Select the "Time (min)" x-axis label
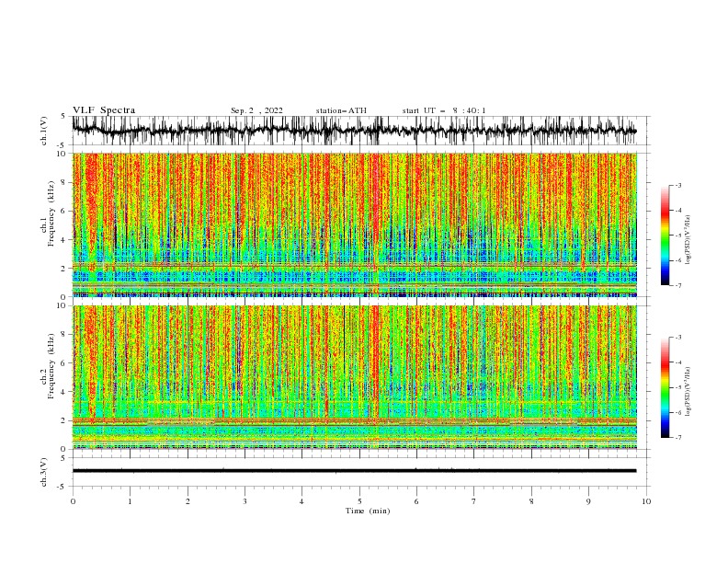 click(368, 511)
